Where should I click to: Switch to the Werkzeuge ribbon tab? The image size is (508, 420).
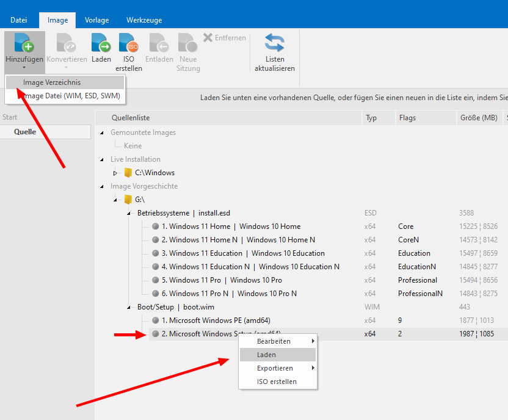(x=144, y=20)
